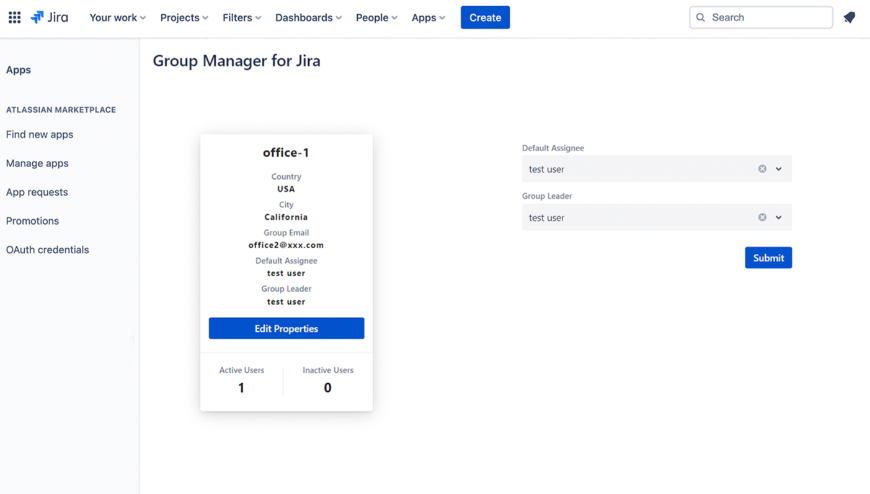Expand the Group Leader dropdown arrow
Image resolution: width=870 pixels, height=494 pixels.
point(778,217)
